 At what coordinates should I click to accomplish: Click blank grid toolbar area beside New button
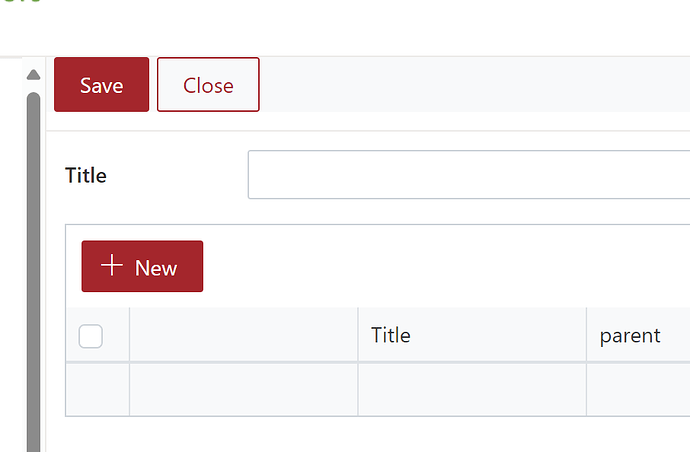tap(440, 266)
